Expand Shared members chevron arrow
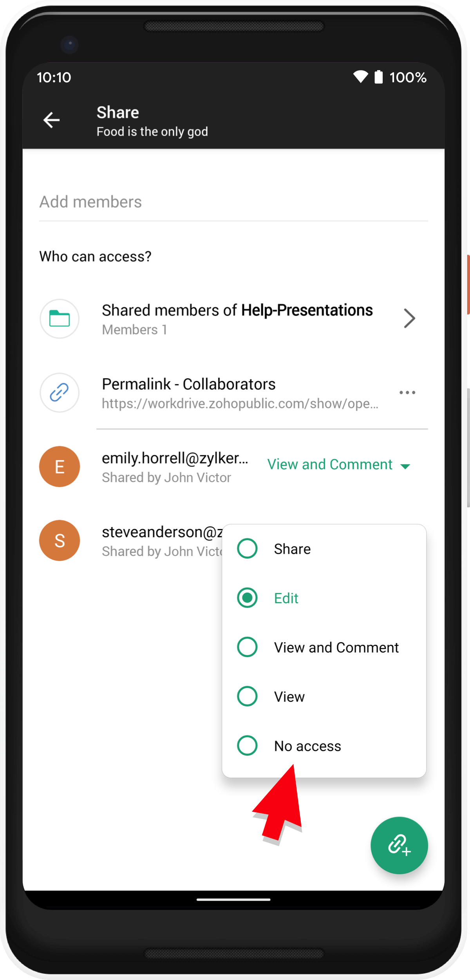Screen dimensions: 470x980 (x=409, y=318)
